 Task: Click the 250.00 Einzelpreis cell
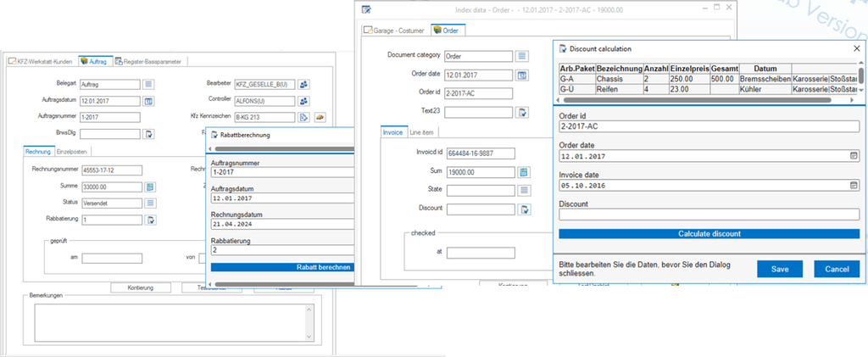690,79
